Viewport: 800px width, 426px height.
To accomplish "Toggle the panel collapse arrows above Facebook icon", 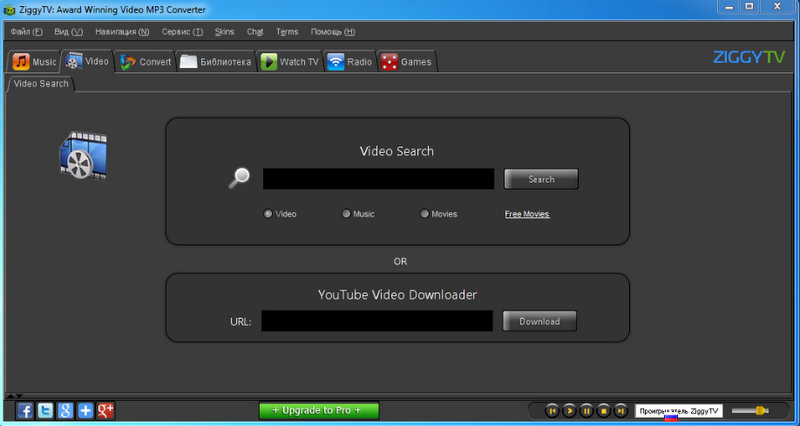I will click(x=14, y=396).
